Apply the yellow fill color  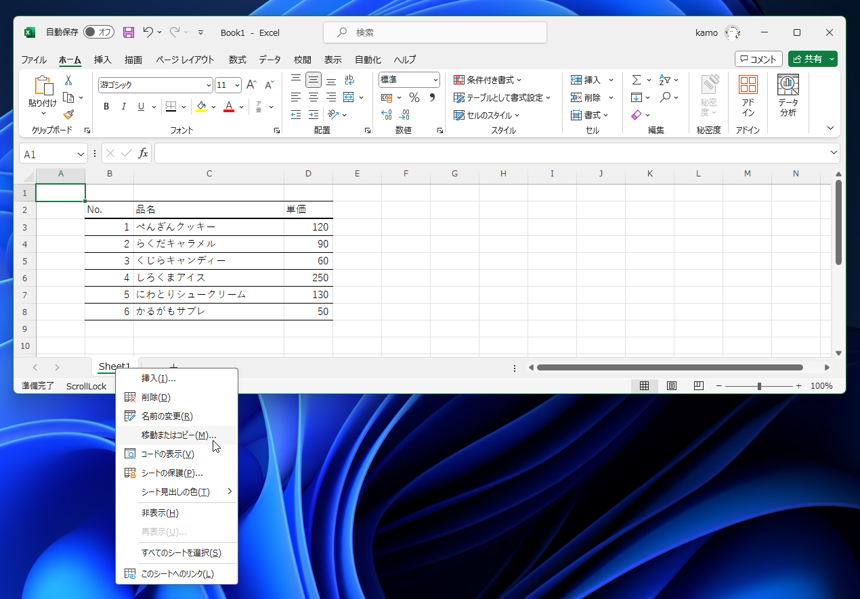tap(201, 106)
